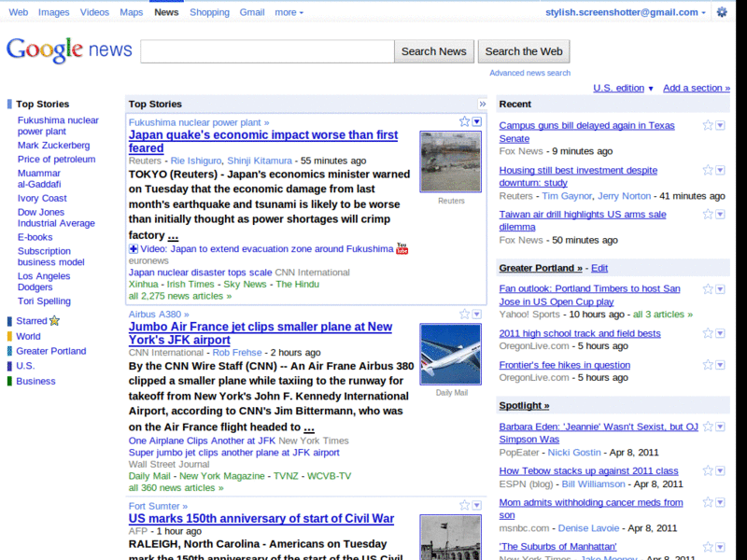The width and height of the screenshot is (747, 560).
Task: Go to Maps in the top navigation
Action: (131, 12)
